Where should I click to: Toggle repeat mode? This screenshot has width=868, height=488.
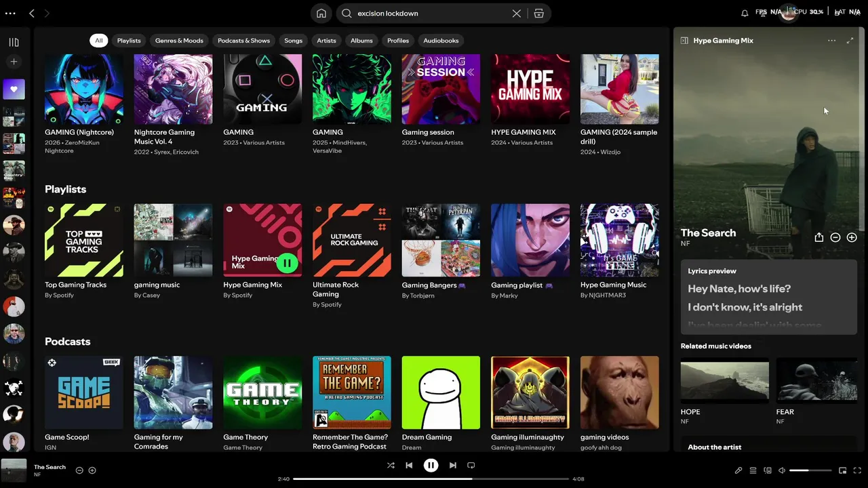click(x=471, y=465)
